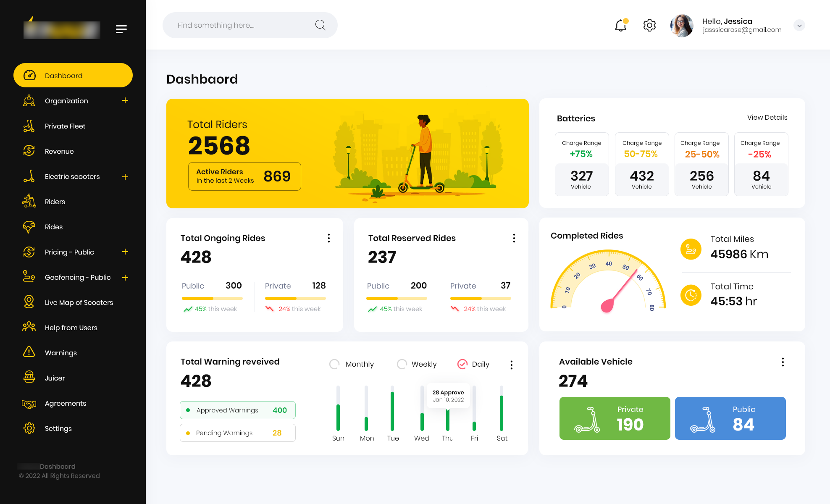
Task: Click the notification bell icon
Action: click(x=621, y=26)
